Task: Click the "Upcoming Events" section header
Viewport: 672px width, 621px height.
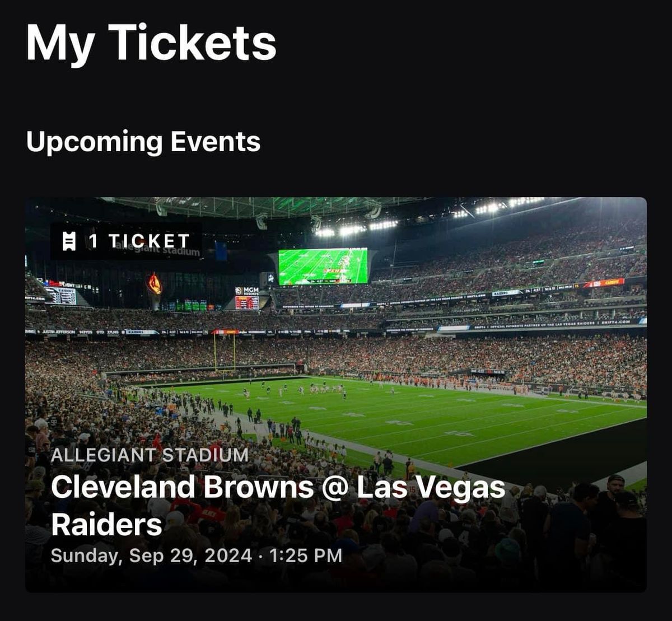Action: [143, 142]
